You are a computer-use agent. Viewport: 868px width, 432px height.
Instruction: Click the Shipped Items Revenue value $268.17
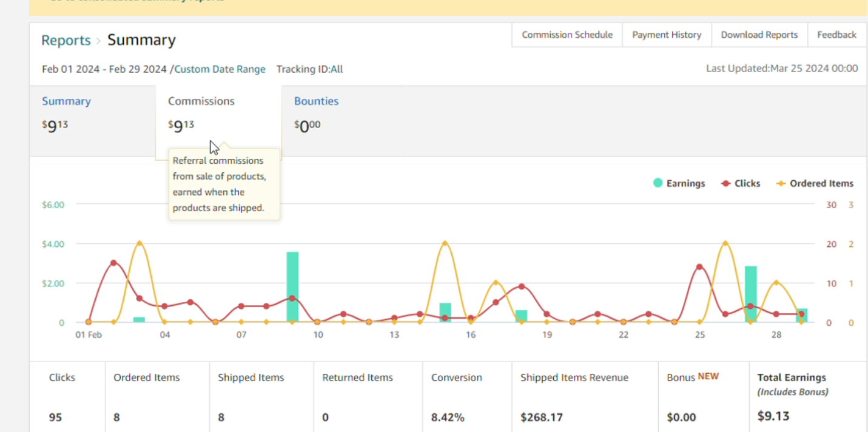[x=542, y=417]
